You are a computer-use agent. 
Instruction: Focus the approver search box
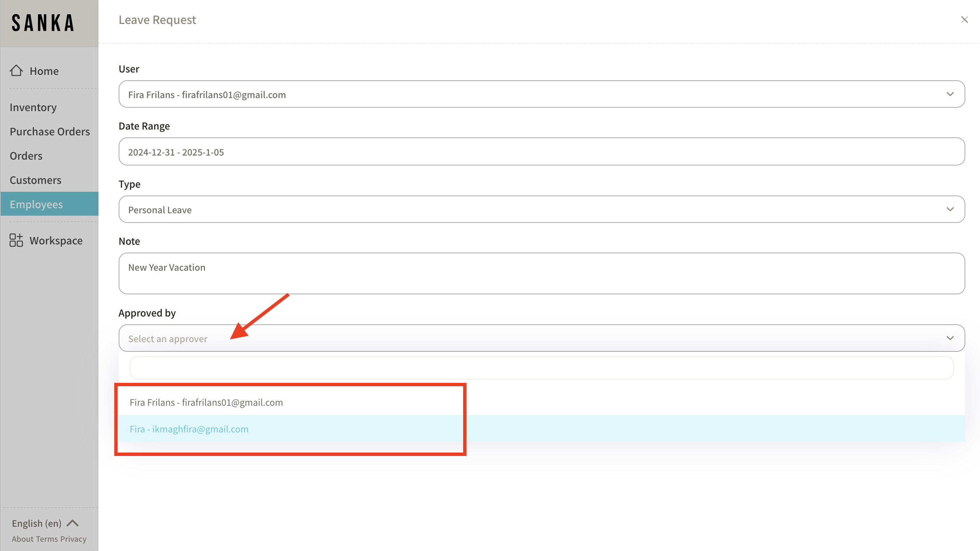(x=541, y=368)
